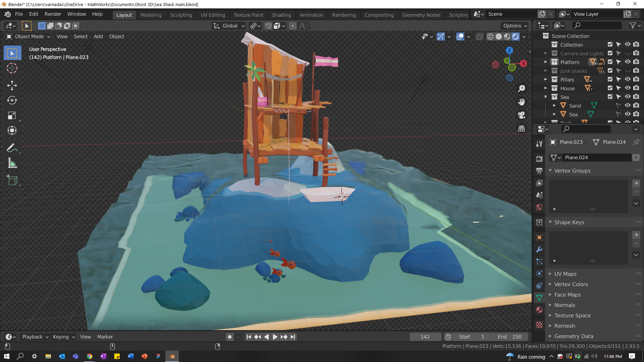Click the Options button in header
644x362 pixels.
coord(515,26)
